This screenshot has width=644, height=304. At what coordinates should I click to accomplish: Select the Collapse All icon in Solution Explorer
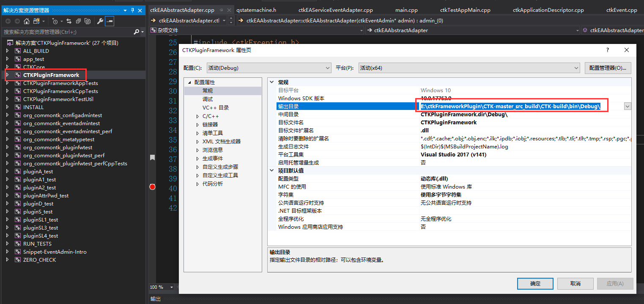tap(79, 20)
